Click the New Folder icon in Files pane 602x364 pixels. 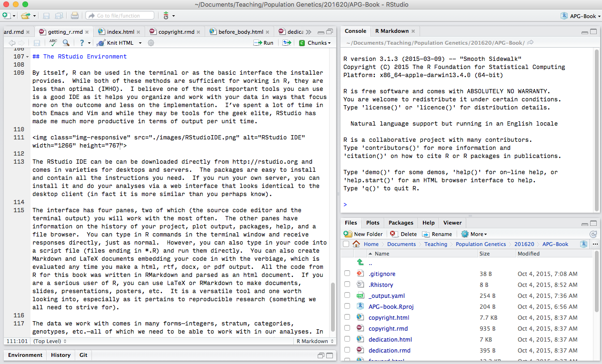click(x=348, y=234)
